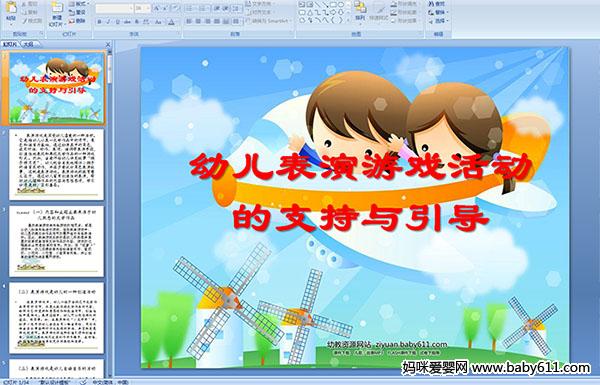Click the Find icon in editing group

coord(437,4)
